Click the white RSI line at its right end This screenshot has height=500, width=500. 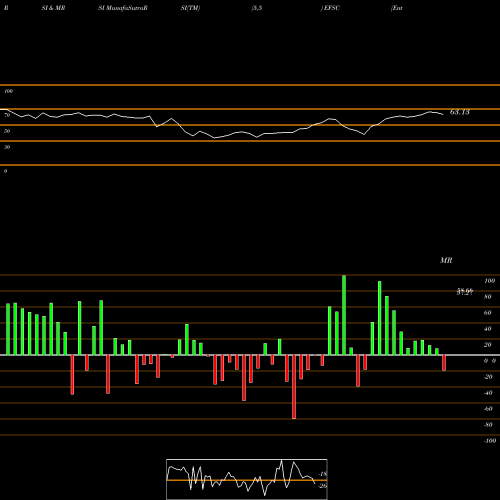pos(442,114)
